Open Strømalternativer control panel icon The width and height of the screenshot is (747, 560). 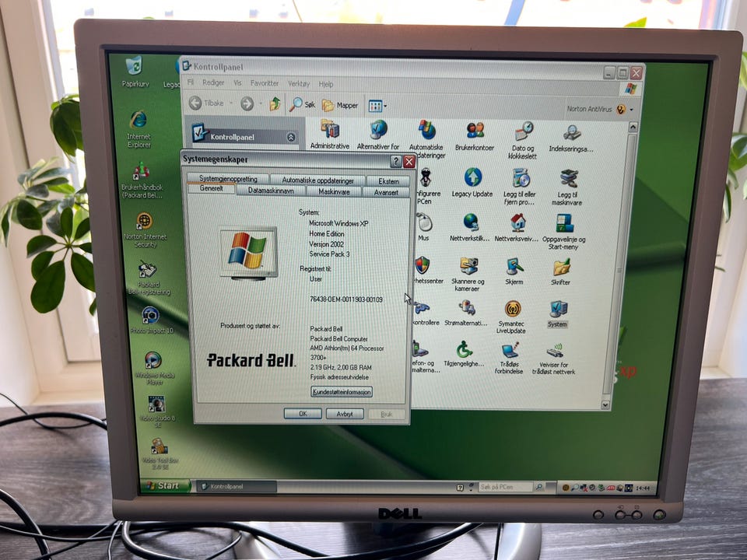[466, 313]
